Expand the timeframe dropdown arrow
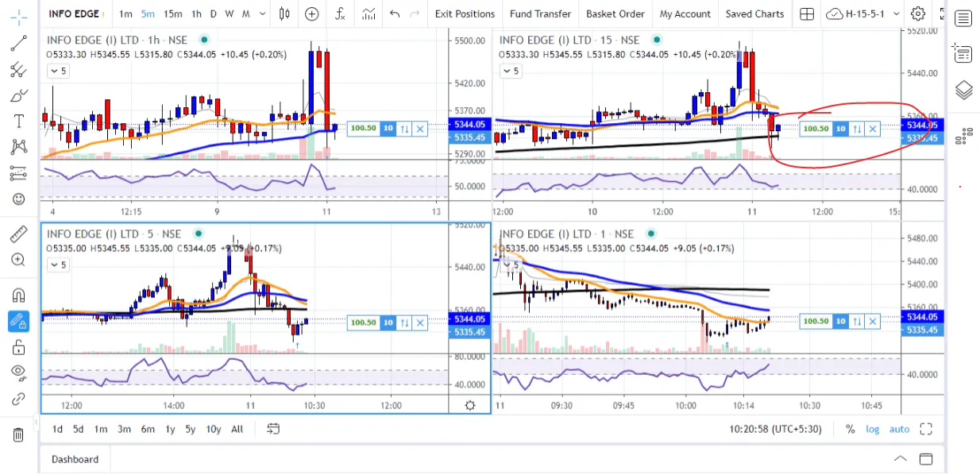The image size is (980, 475). tap(264, 14)
